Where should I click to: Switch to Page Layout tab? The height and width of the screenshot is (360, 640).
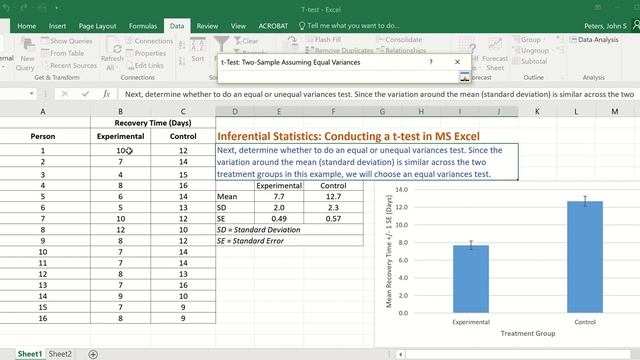(97, 26)
